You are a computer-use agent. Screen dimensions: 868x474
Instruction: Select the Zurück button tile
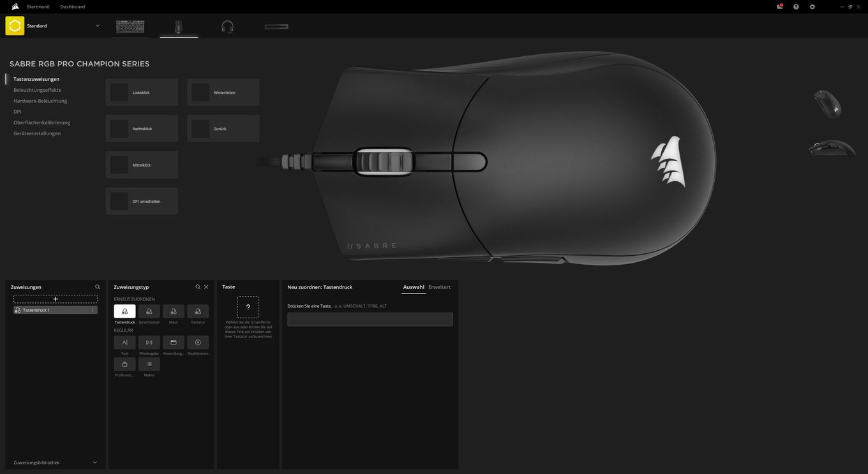223,129
